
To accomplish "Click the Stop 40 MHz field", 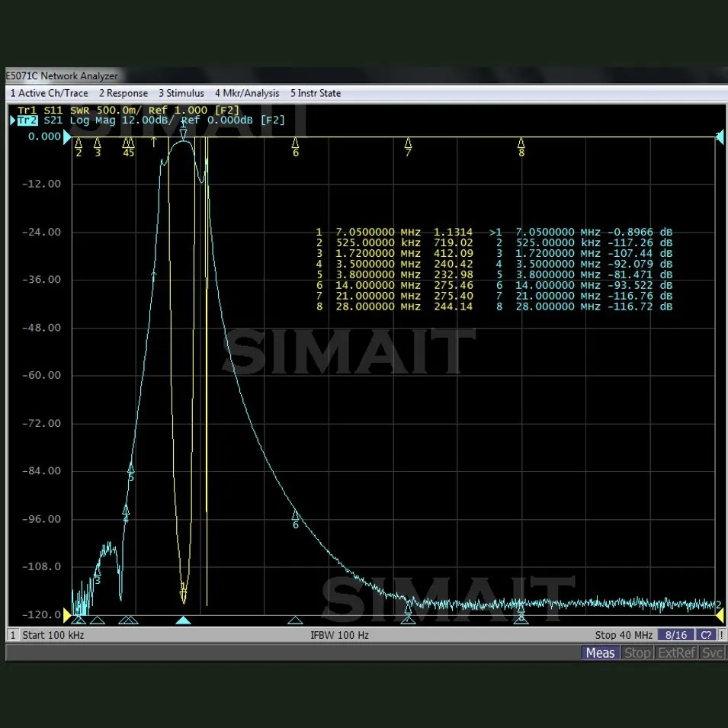I will point(624,635).
